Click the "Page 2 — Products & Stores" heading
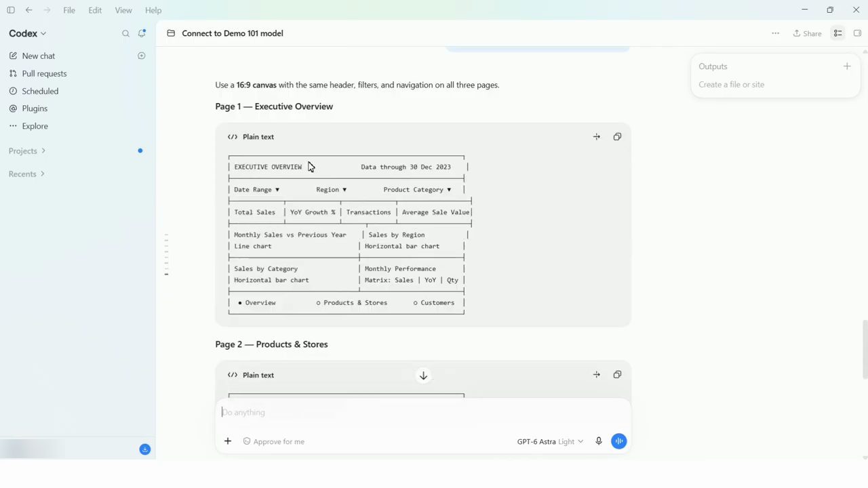Screen dimensions: 868x488 [x=271, y=344]
